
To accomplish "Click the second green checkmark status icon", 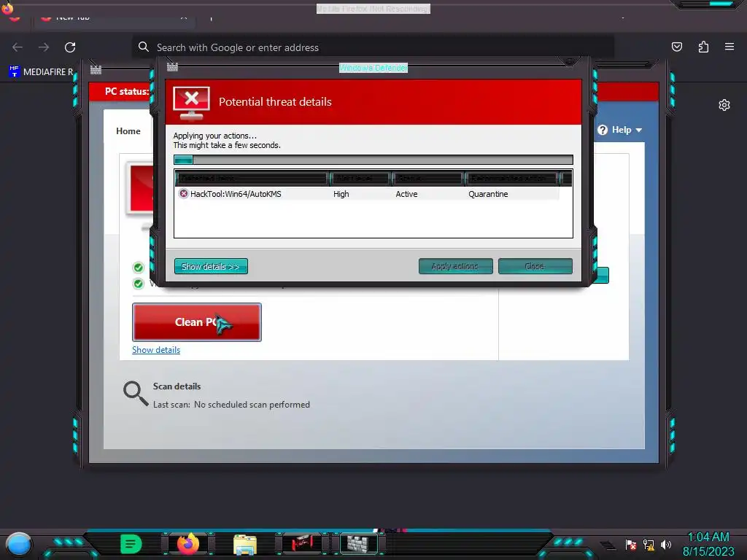I will (x=138, y=284).
